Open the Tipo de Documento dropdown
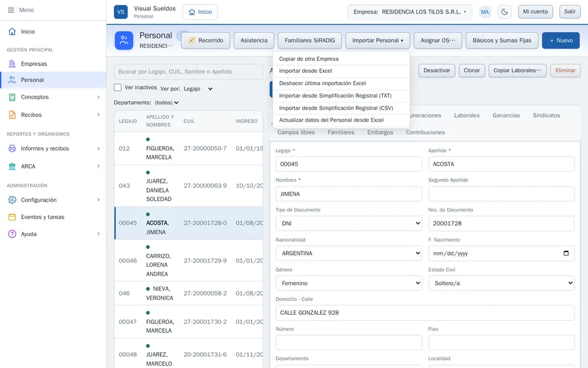 (349, 223)
